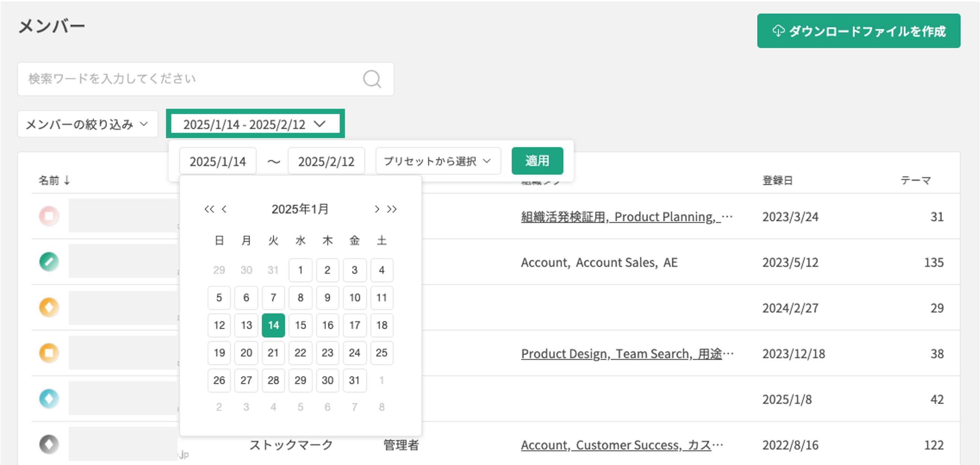Click ダウンロードファイルを作成 button
Viewport: 980px width, 465px height.
(858, 31)
